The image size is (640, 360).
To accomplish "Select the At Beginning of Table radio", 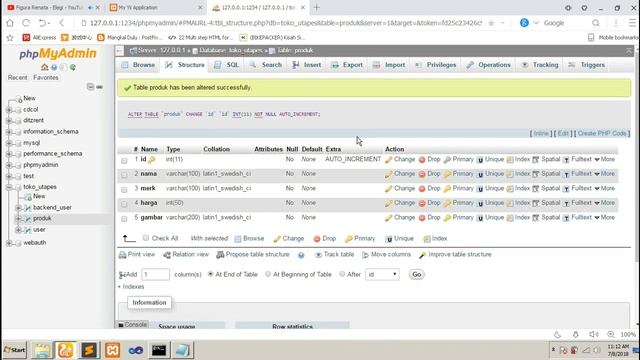I will pyautogui.click(x=268, y=274).
